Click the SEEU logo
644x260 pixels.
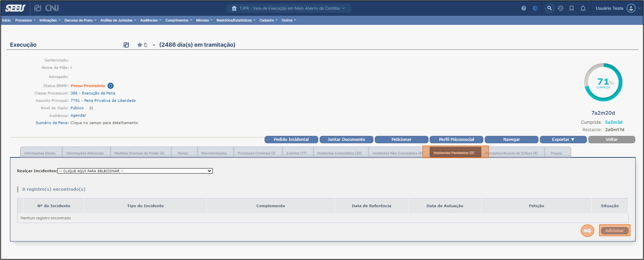(x=15, y=8)
